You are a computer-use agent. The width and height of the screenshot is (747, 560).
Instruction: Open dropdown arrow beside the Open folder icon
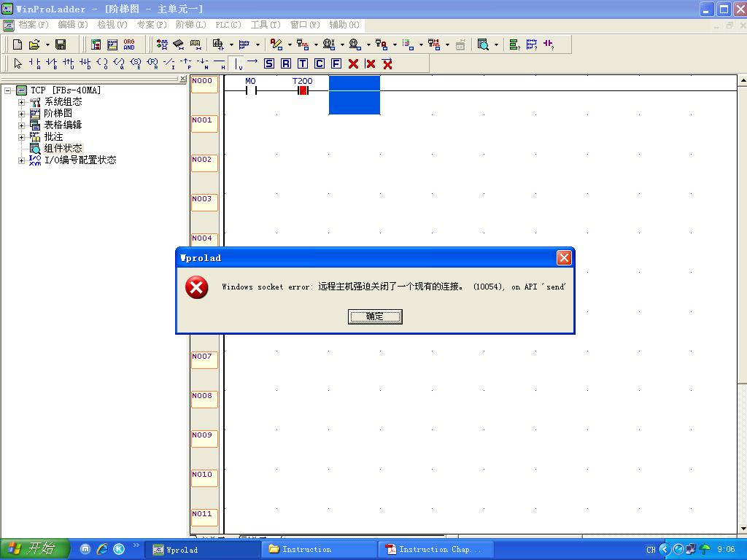47,44
